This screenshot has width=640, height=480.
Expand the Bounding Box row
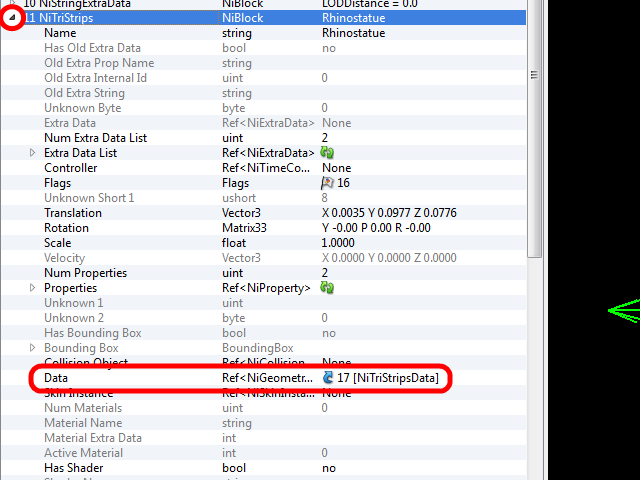point(32,348)
